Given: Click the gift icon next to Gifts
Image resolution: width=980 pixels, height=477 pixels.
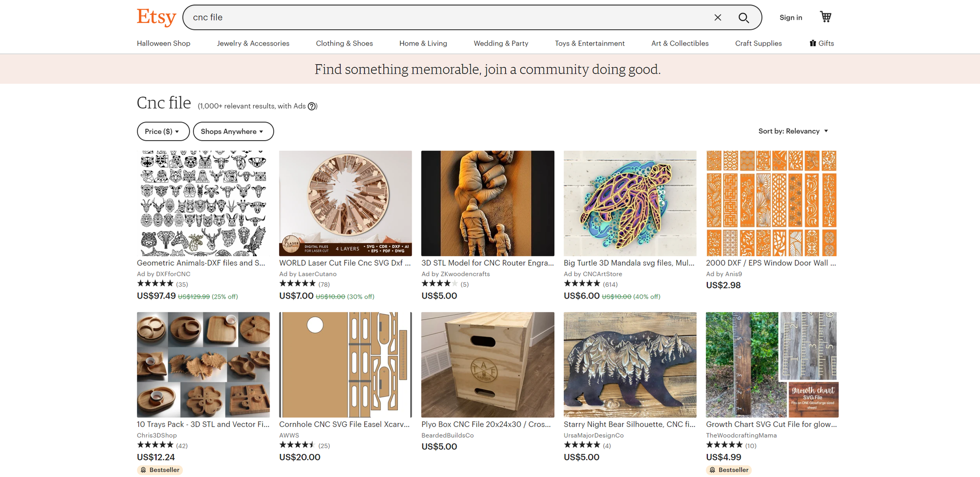Looking at the screenshot, I should (x=812, y=43).
